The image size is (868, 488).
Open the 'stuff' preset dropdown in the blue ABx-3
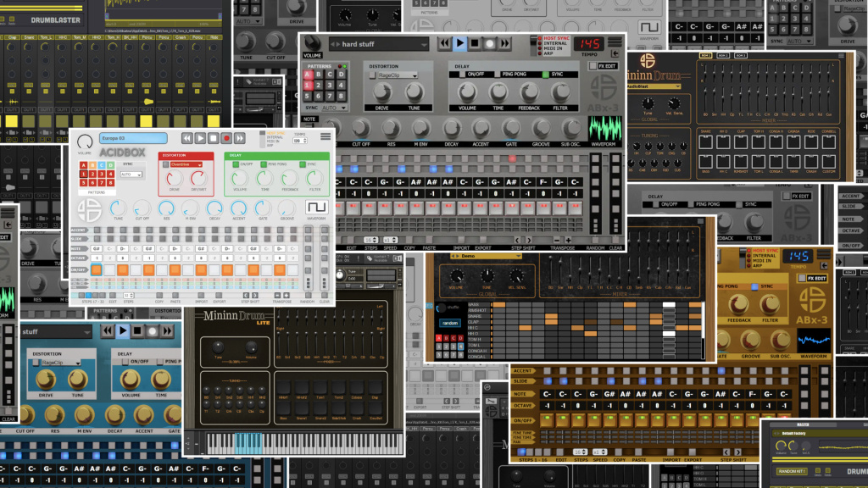coord(55,332)
